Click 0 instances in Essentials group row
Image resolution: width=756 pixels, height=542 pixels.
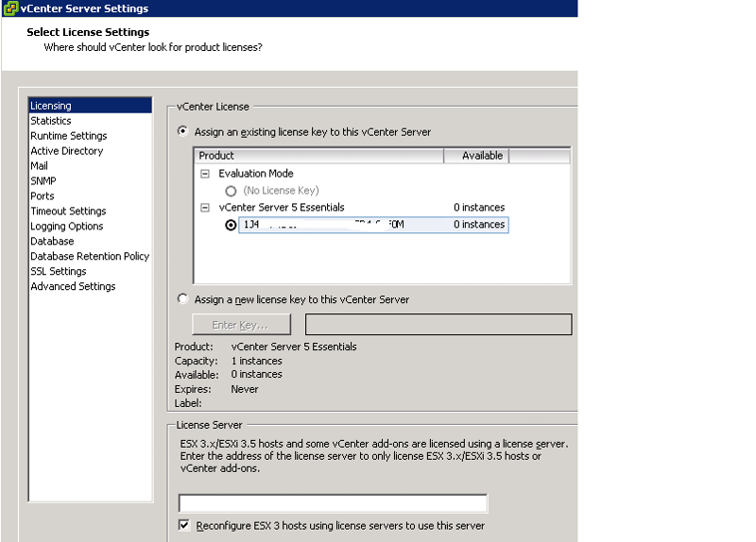click(x=479, y=208)
